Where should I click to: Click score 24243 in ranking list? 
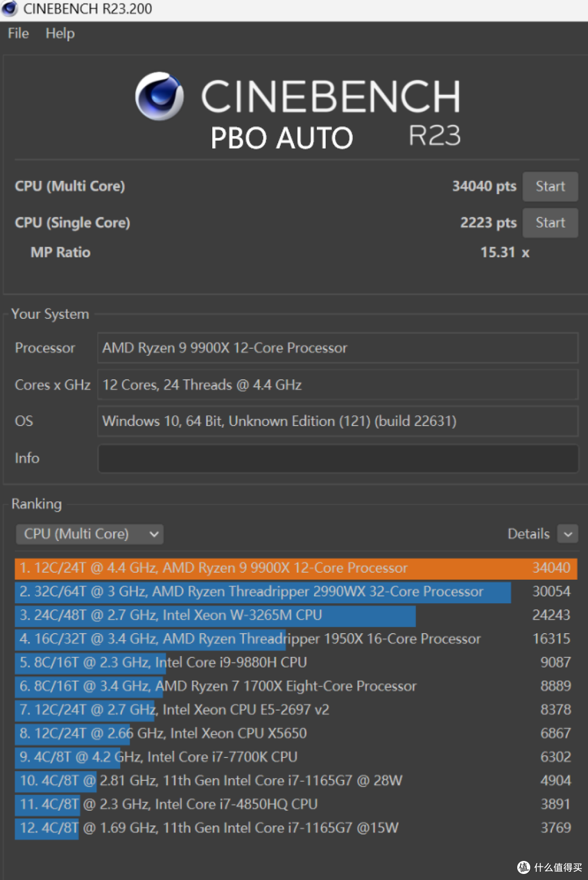(x=551, y=615)
